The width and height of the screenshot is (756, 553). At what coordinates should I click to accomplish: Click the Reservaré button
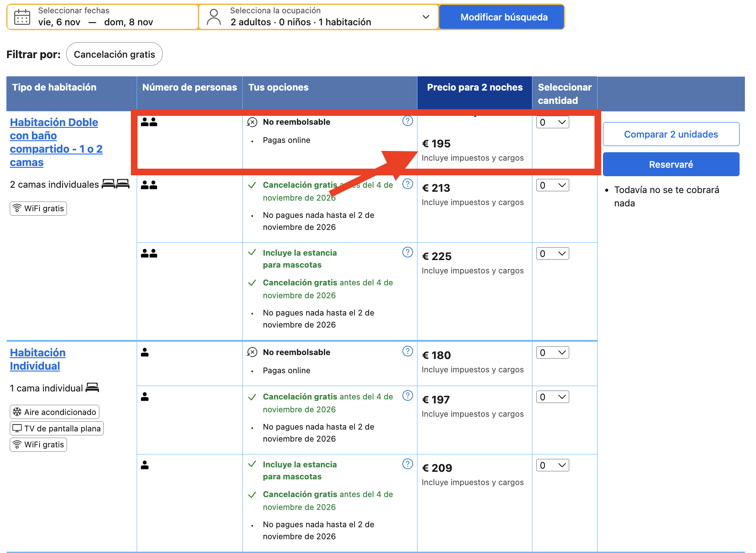[x=671, y=164]
